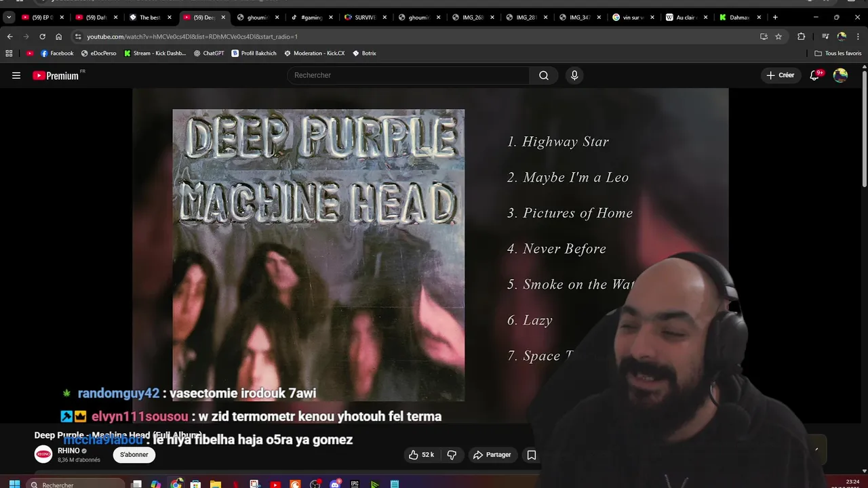
Task: Open the Windows Start menu
Action: [x=14, y=484]
